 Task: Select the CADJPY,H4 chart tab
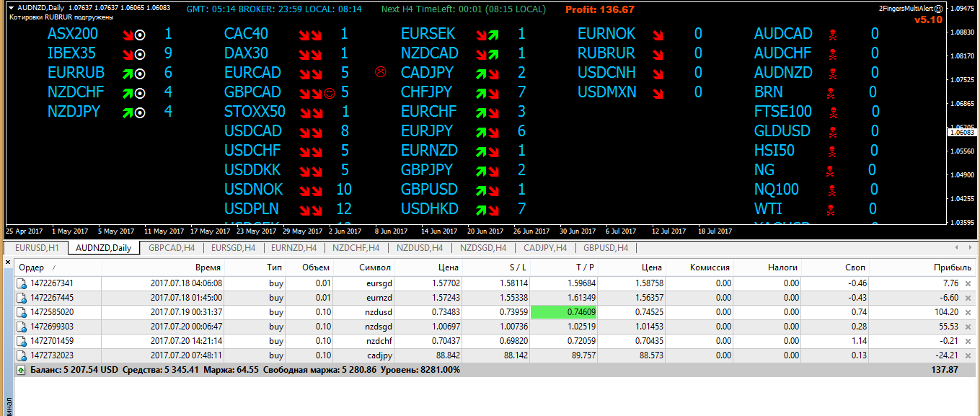(545, 248)
